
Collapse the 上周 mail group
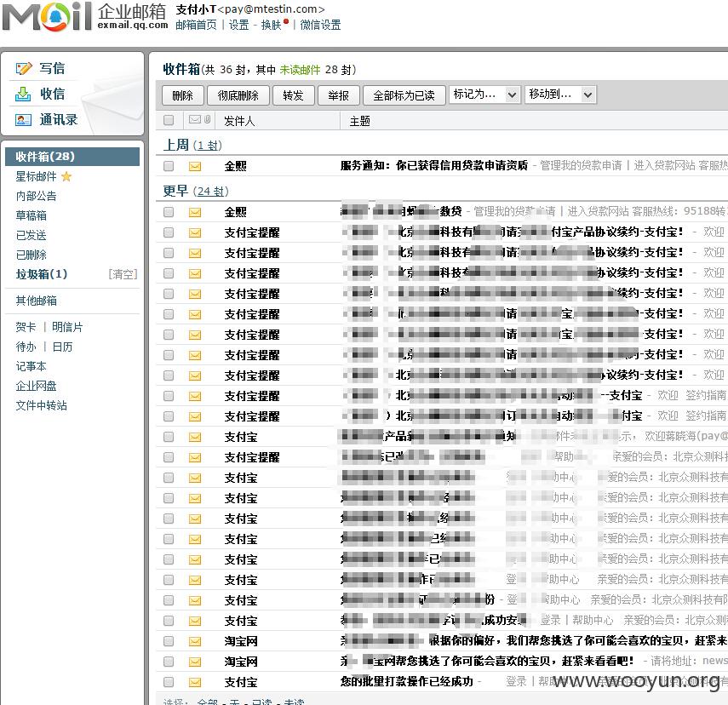pyautogui.click(x=176, y=145)
